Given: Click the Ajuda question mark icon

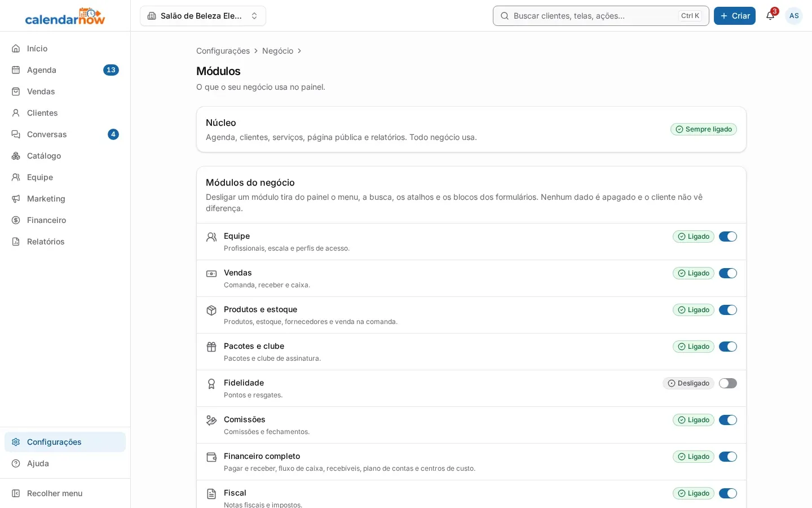Looking at the screenshot, I should [x=16, y=463].
